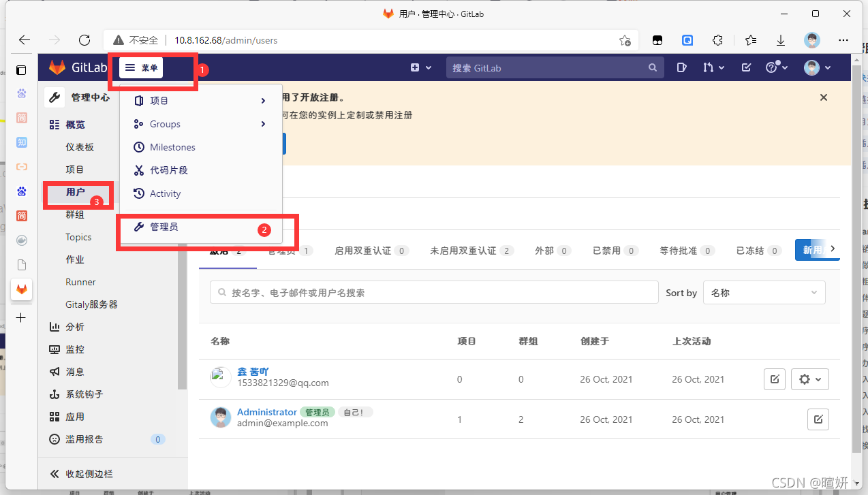Open Milestones from the menu
The width and height of the screenshot is (868, 495).
[x=200, y=147]
